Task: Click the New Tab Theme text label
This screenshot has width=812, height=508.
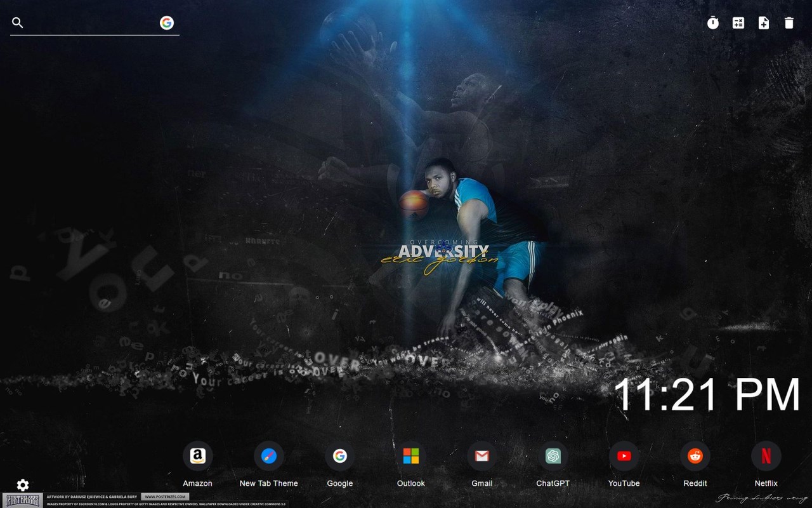Action: (x=269, y=483)
